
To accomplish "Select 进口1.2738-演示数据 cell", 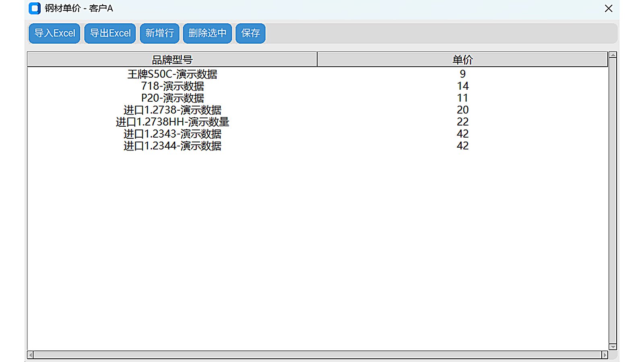I will tap(172, 110).
